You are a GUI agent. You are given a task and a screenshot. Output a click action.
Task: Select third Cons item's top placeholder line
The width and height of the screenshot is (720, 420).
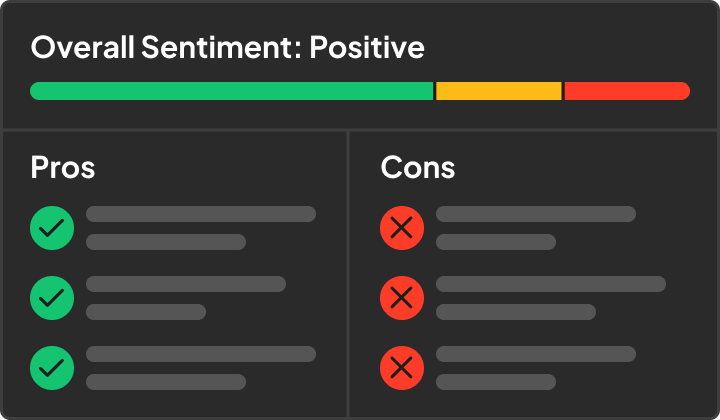[x=536, y=354]
